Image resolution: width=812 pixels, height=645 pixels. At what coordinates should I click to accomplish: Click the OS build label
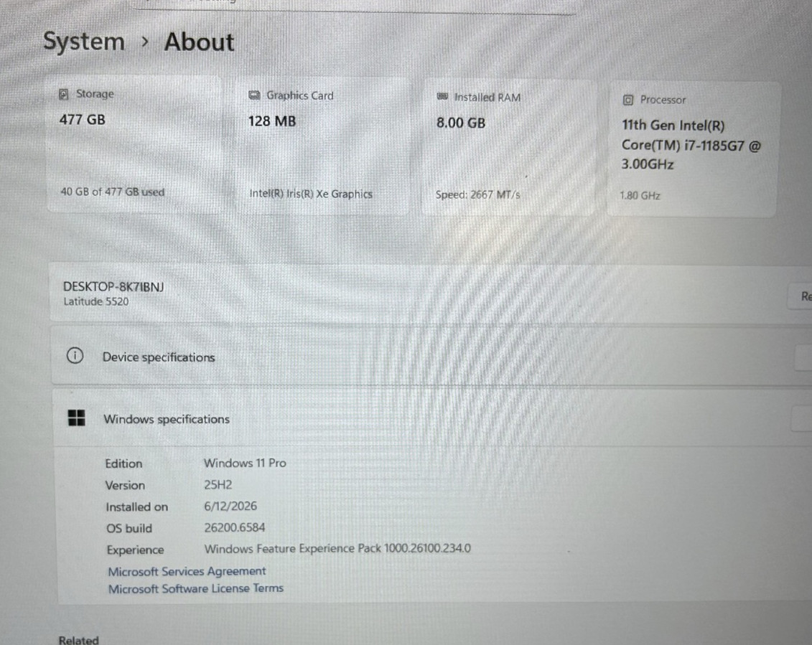tap(129, 529)
